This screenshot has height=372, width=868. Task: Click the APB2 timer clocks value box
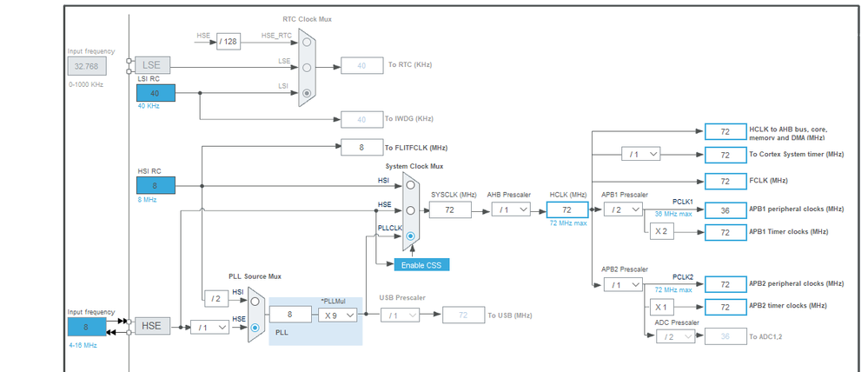pyautogui.click(x=726, y=307)
